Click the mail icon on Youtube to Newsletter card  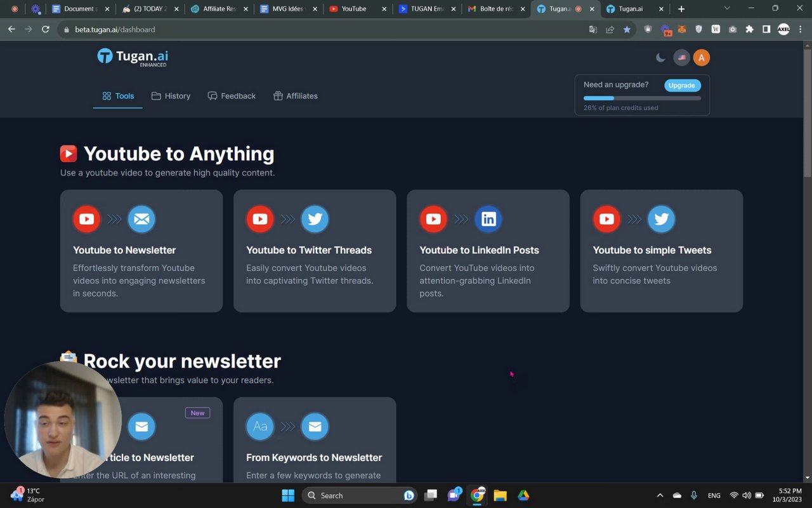(141, 219)
